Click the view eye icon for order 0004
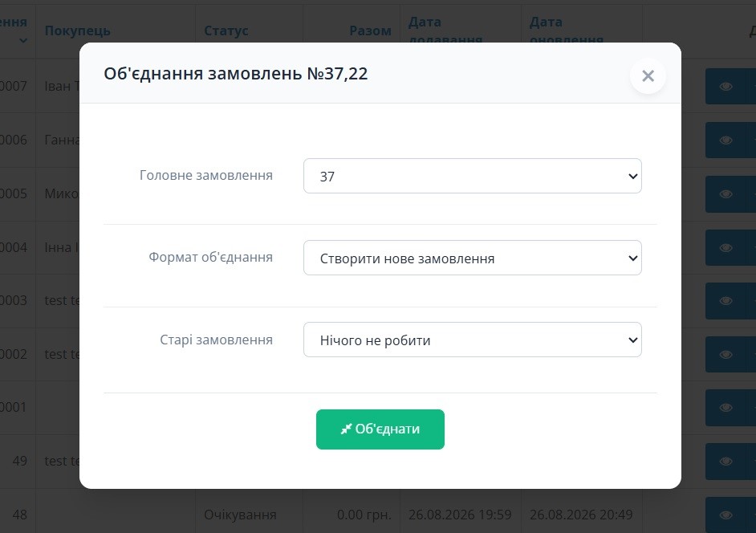 pos(726,248)
